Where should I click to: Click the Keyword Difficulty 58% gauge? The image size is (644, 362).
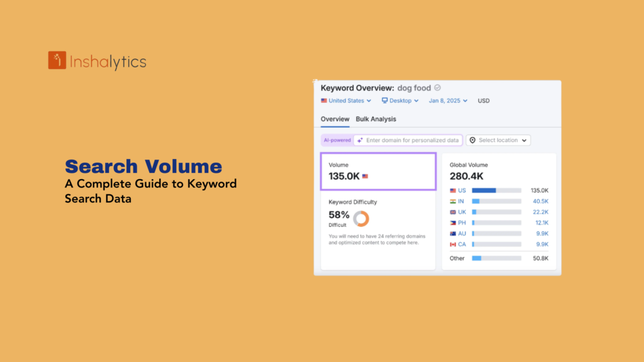361,217
